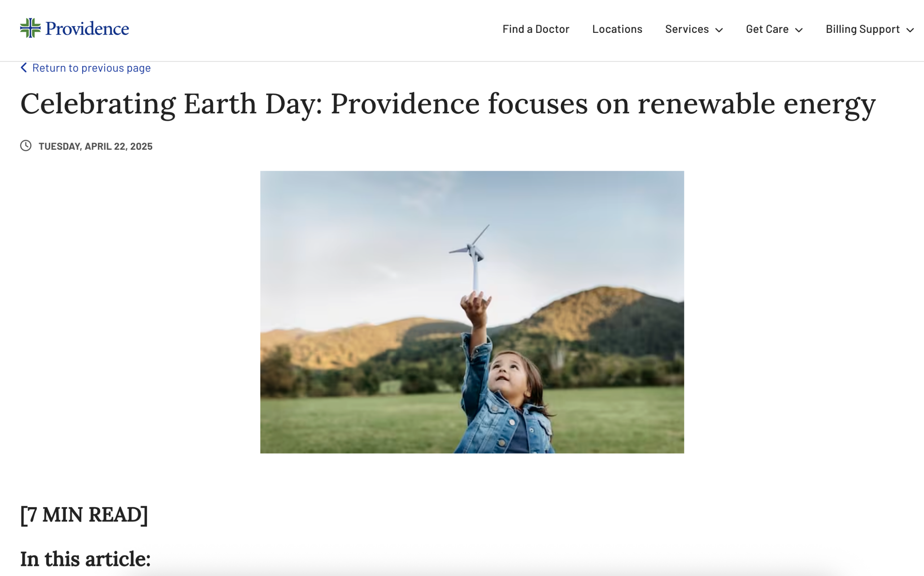The image size is (924, 576).
Task: Click the Providence cross logo icon
Action: (30, 28)
